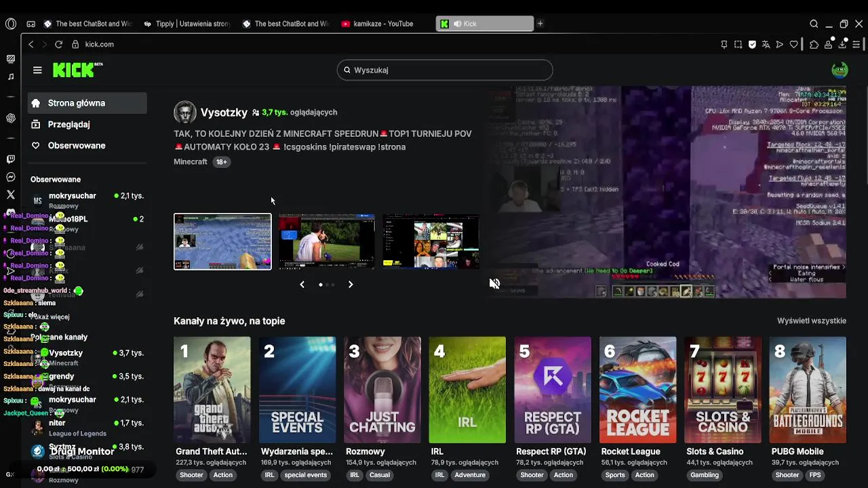
Task: Show the next featured streams
Action: [x=351, y=285]
